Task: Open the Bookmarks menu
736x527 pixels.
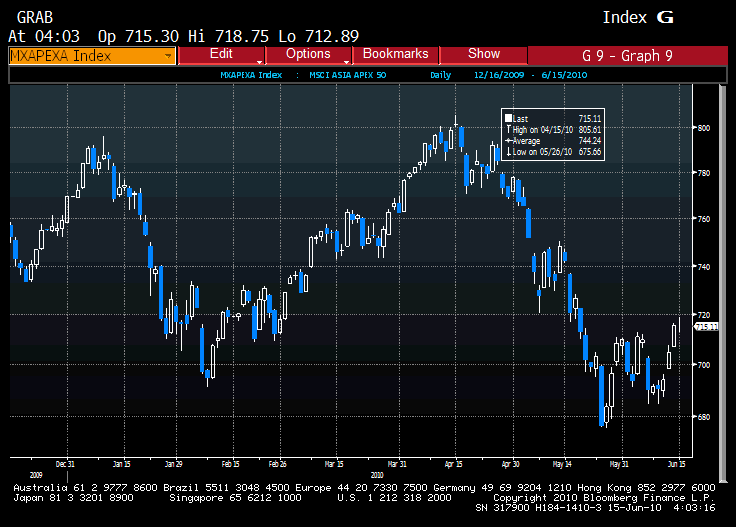Action: (x=396, y=55)
